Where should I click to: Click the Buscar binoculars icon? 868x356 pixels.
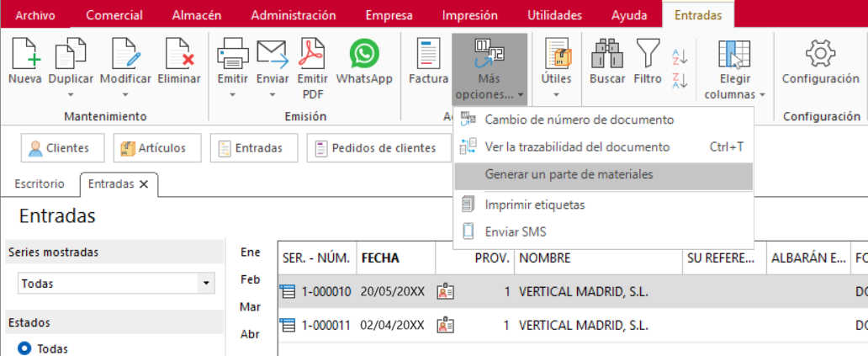607,53
